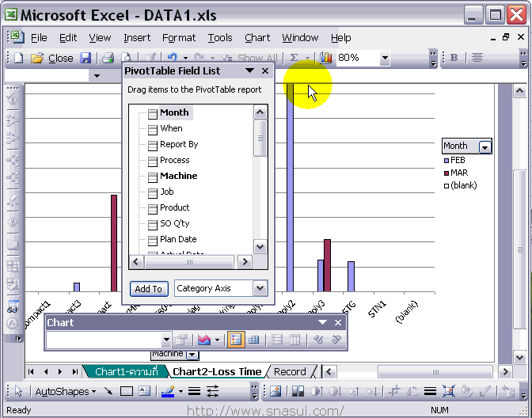The image size is (532, 418).
Task: Switch to the Chart2-Loss Time sheet tab
Action: [x=216, y=371]
